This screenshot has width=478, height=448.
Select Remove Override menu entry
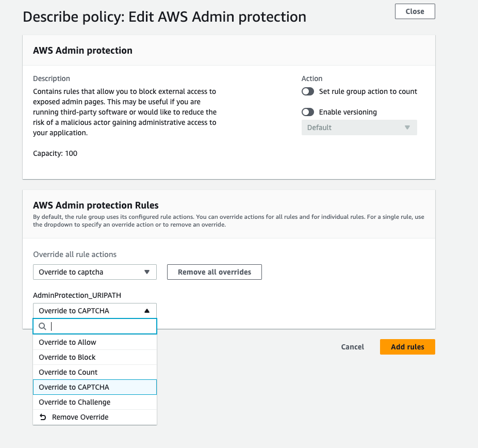(95, 417)
